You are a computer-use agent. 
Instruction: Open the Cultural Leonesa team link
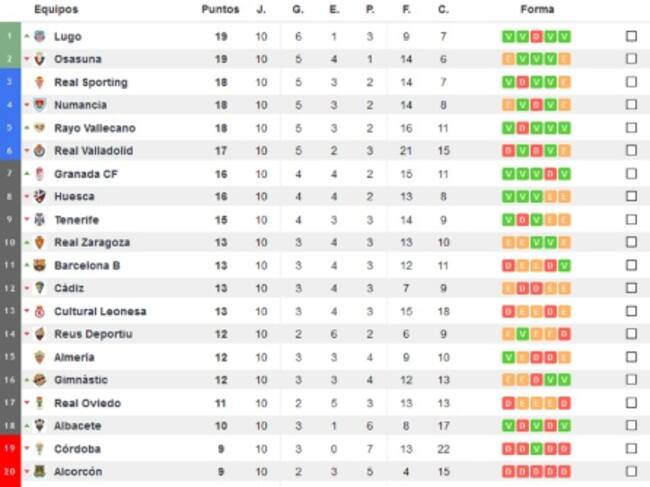[x=100, y=311]
